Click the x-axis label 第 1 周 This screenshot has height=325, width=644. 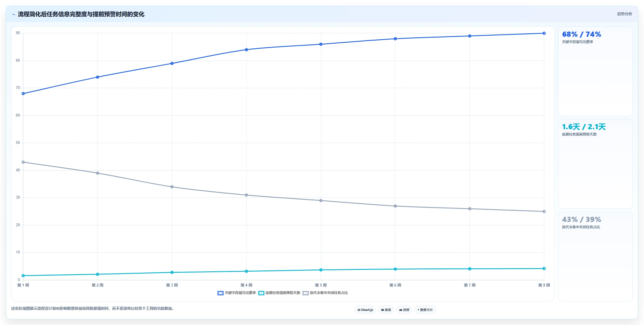23,285
